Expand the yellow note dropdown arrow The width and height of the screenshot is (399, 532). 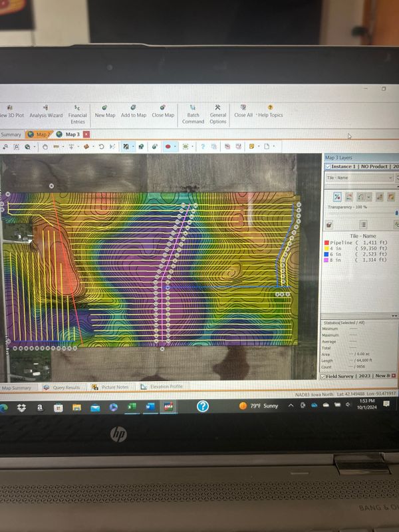(259, 146)
